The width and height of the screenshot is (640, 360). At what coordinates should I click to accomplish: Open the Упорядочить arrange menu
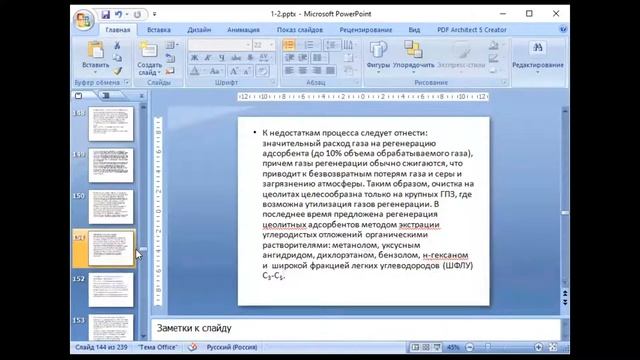click(x=413, y=57)
